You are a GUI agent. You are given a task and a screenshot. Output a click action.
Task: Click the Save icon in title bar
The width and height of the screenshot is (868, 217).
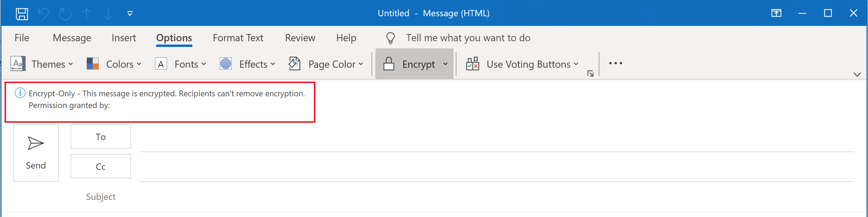[22, 14]
